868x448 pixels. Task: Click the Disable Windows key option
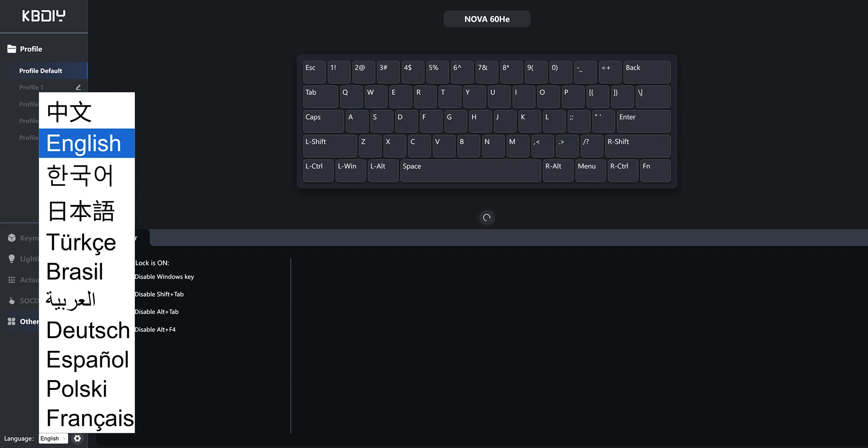pos(164,277)
